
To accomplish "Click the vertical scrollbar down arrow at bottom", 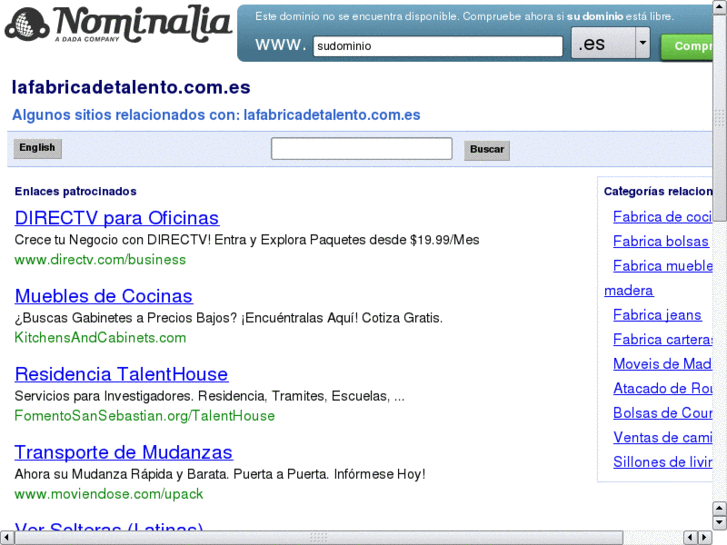I will pos(720,523).
